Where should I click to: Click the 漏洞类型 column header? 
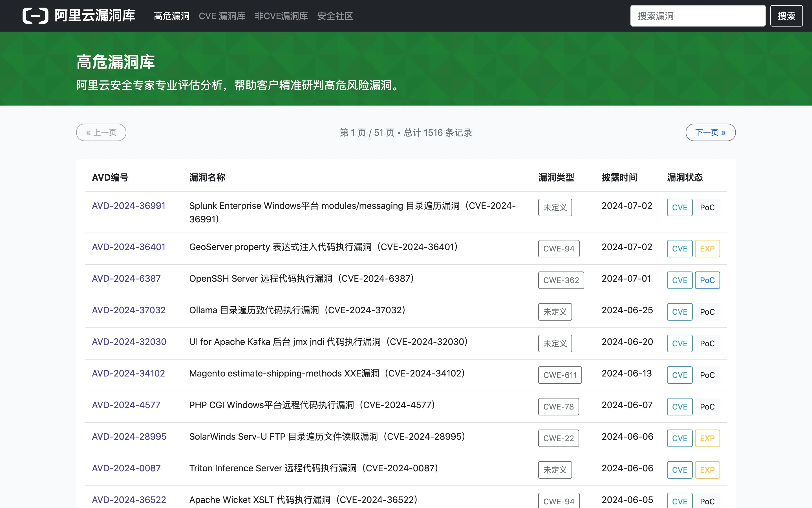[556, 178]
